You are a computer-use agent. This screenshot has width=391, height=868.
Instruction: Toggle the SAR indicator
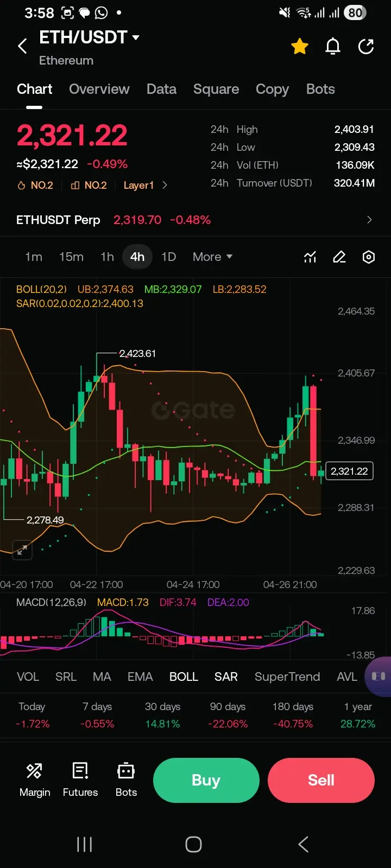click(226, 676)
